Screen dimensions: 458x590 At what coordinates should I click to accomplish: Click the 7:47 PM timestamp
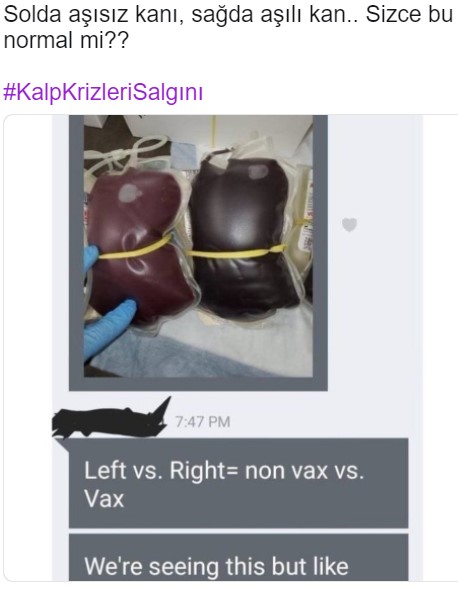pyautogui.click(x=202, y=422)
